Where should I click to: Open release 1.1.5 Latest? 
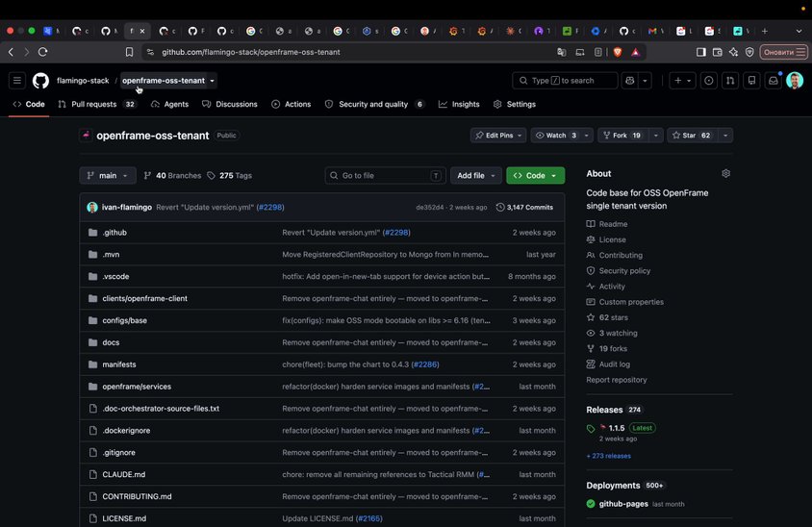(x=617, y=428)
